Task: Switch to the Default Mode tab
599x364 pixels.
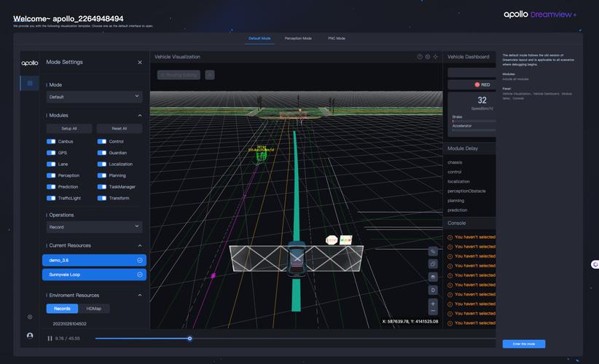Action: (259, 39)
